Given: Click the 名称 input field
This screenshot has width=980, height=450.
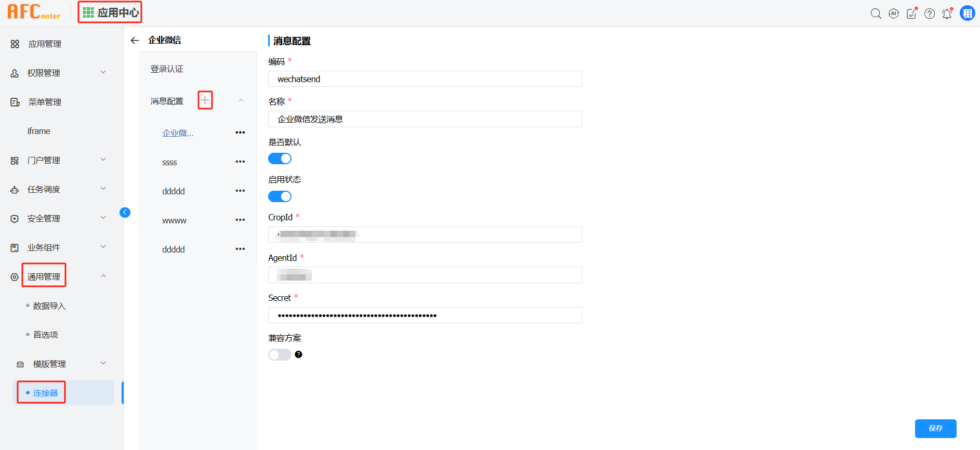Looking at the screenshot, I should 425,119.
